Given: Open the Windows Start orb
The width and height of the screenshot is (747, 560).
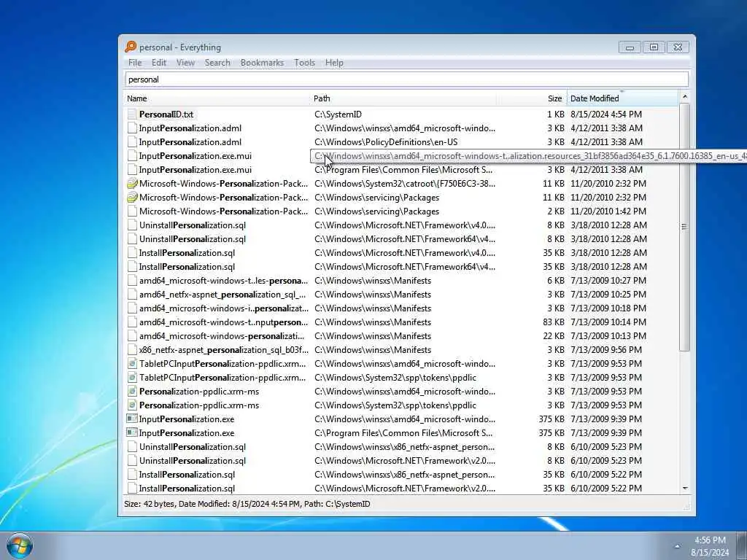Looking at the screenshot, I should (x=20, y=545).
